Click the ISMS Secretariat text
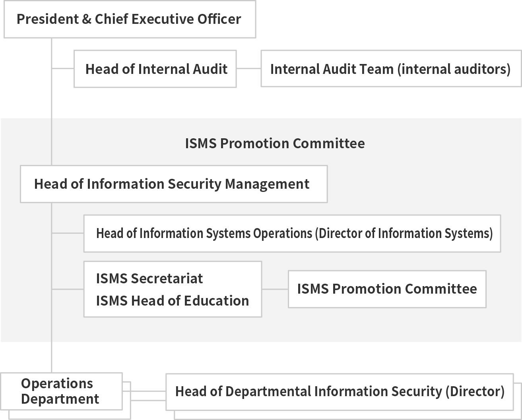Screen dimensions: 522x420 coord(149,279)
